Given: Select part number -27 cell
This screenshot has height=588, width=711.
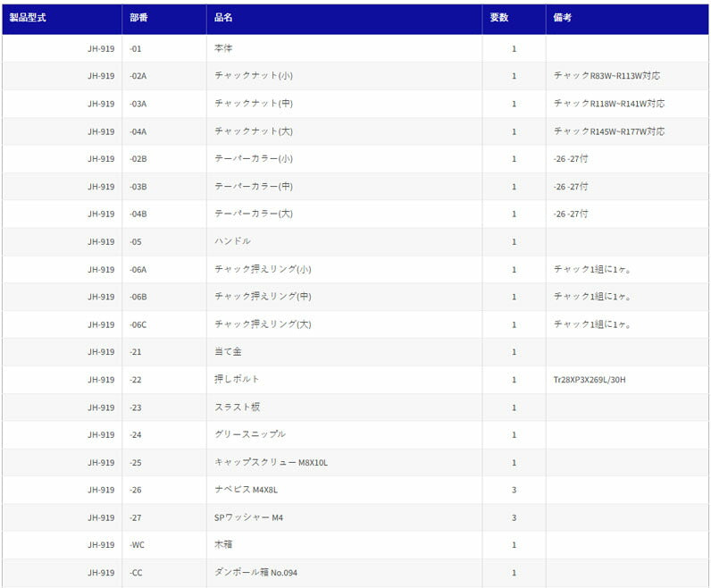Looking at the screenshot, I should point(164,517).
